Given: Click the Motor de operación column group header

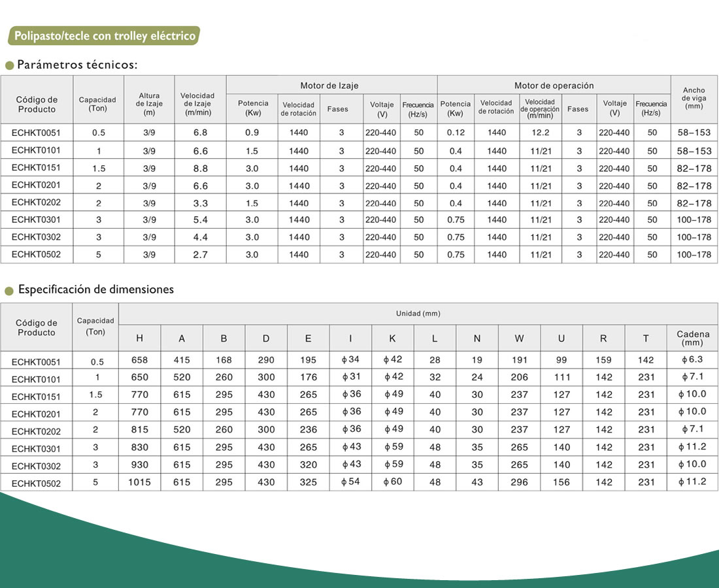Looking at the screenshot, I should point(554,86).
